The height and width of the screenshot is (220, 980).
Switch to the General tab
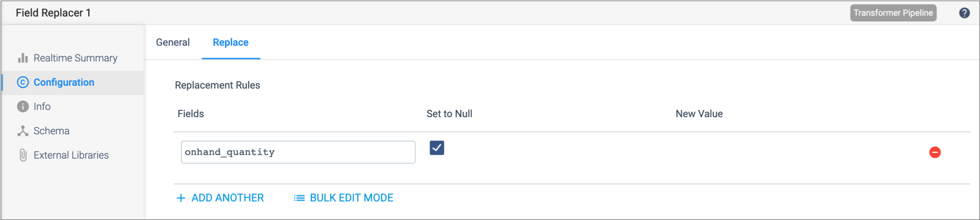click(173, 42)
